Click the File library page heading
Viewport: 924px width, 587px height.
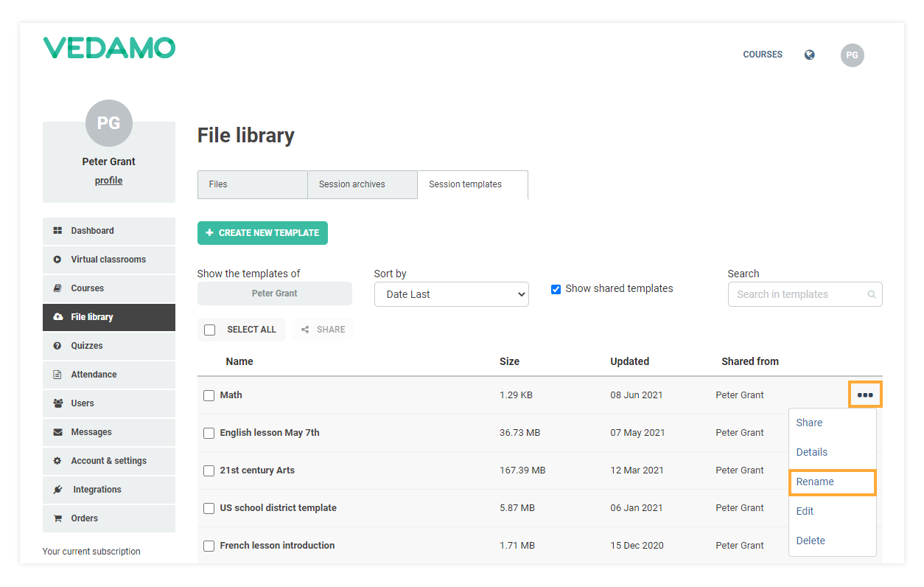coord(246,136)
